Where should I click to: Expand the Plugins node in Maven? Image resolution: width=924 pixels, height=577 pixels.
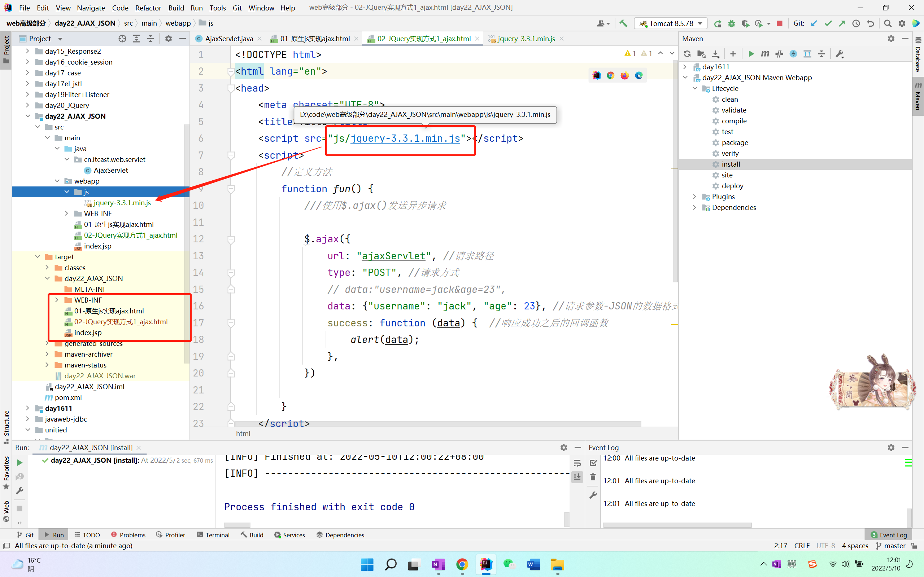click(x=694, y=197)
